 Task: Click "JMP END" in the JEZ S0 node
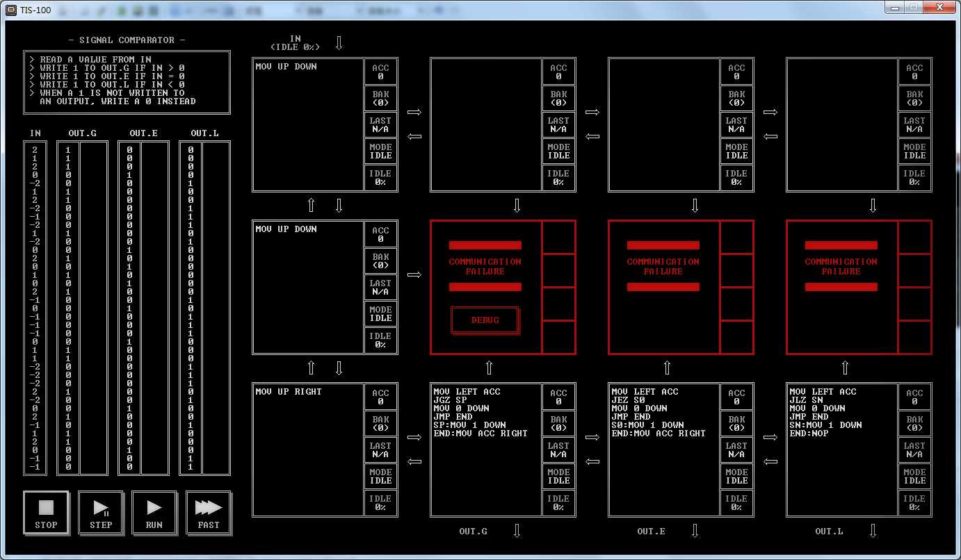tap(631, 417)
